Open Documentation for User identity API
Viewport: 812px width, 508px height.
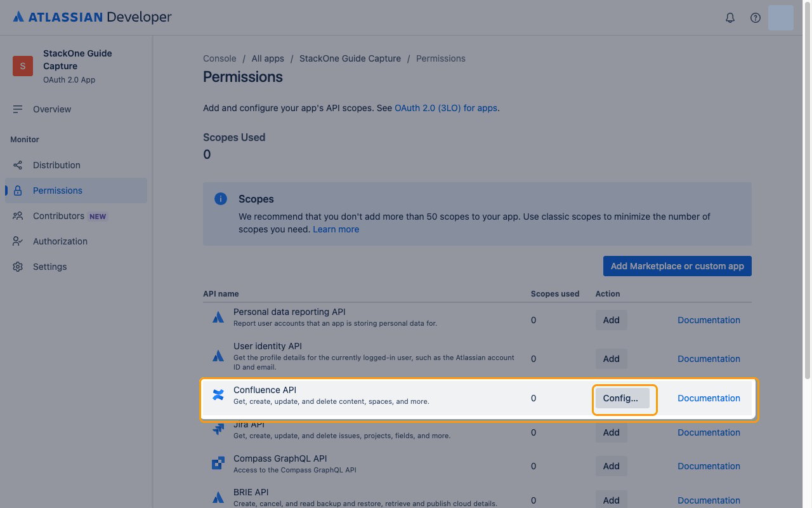(709, 359)
